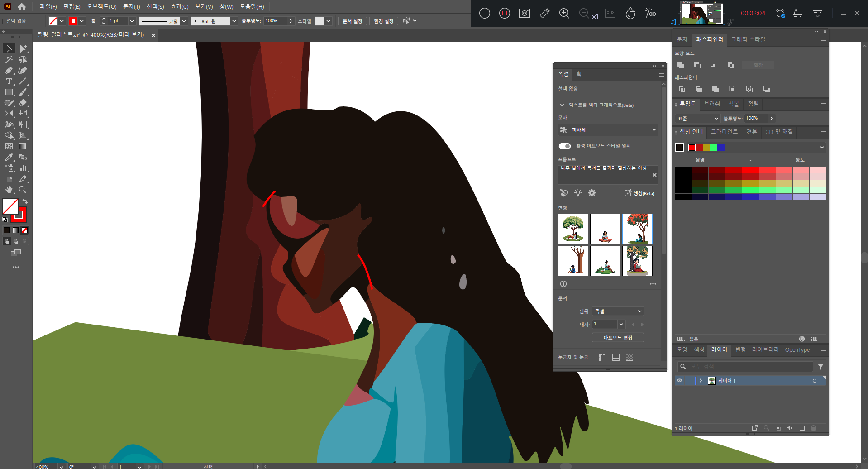Toggle the transparency grid icon

point(630,357)
